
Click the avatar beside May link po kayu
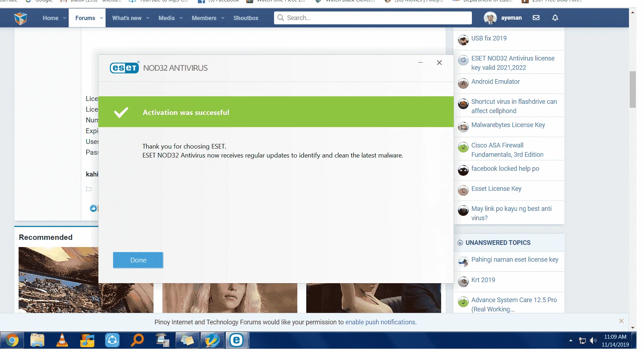click(x=463, y=211)
